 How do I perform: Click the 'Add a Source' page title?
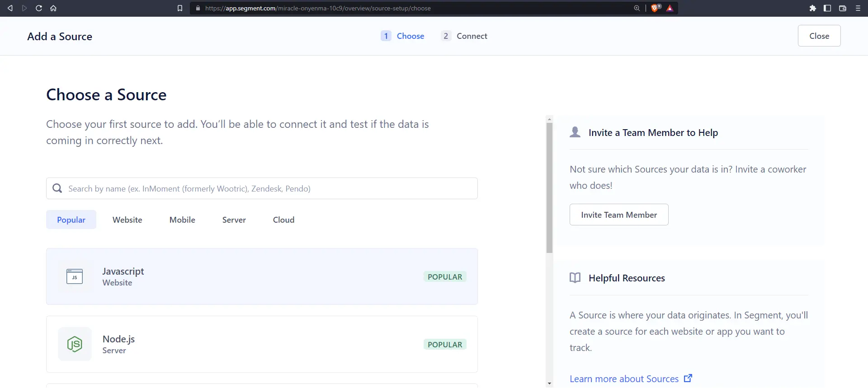coord(60,36)
